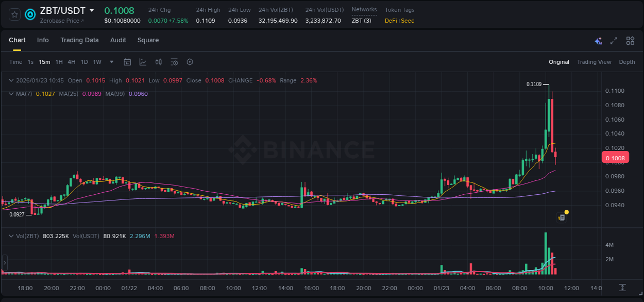Open the indicators settings icon
This screenshot has width=644, height=302.
point(174,62)
